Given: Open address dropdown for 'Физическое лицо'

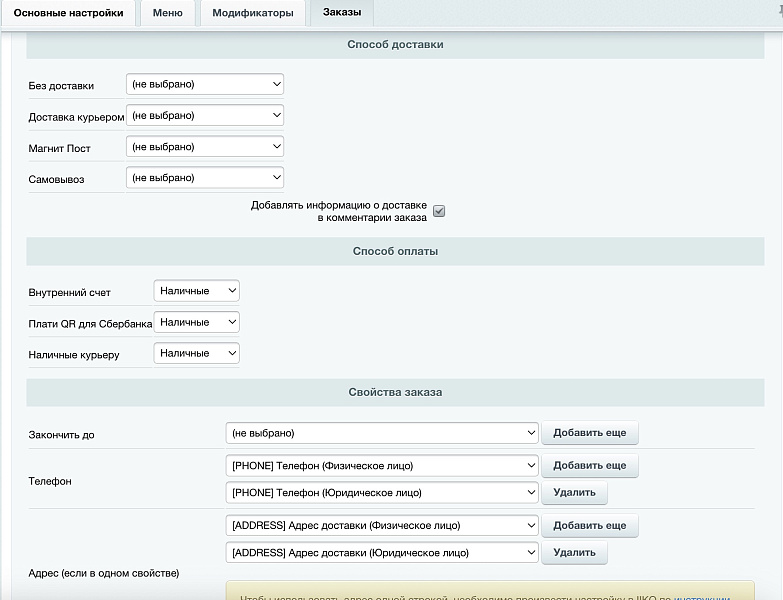Looking at the screenshot, I should 382,526.
